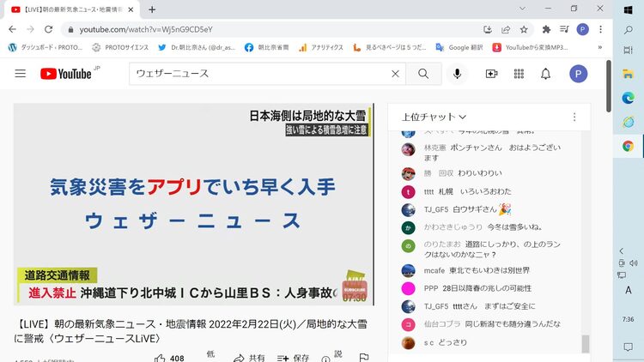The image size is (644, 362).
Task: Open PROTOサイエンス bookmark
Action: point(120,48)
